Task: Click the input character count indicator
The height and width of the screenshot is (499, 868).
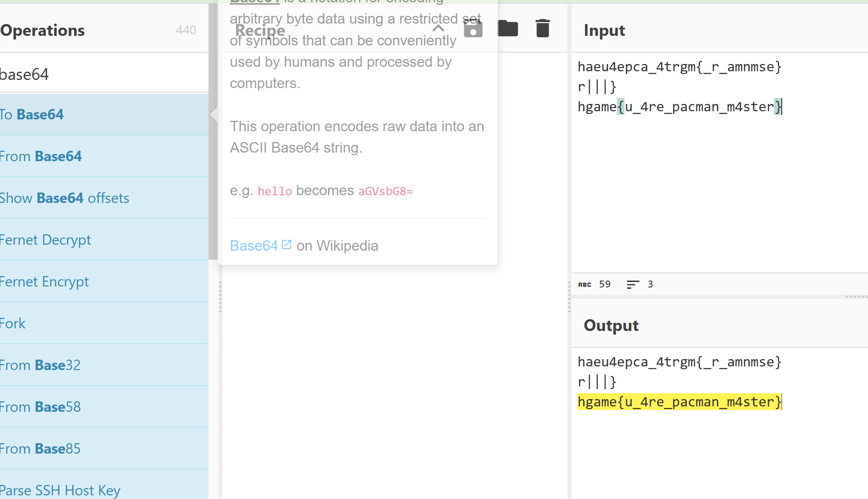Action: [594, 284]
